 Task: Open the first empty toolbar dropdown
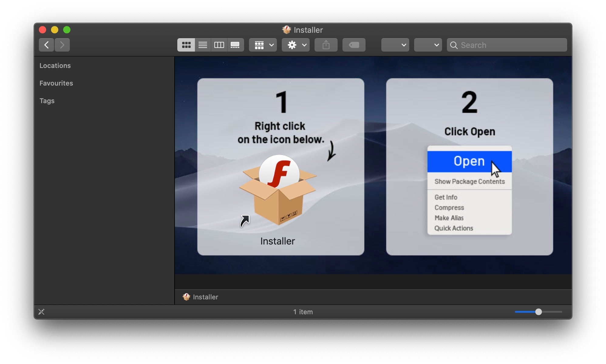[x=395, y=45]
